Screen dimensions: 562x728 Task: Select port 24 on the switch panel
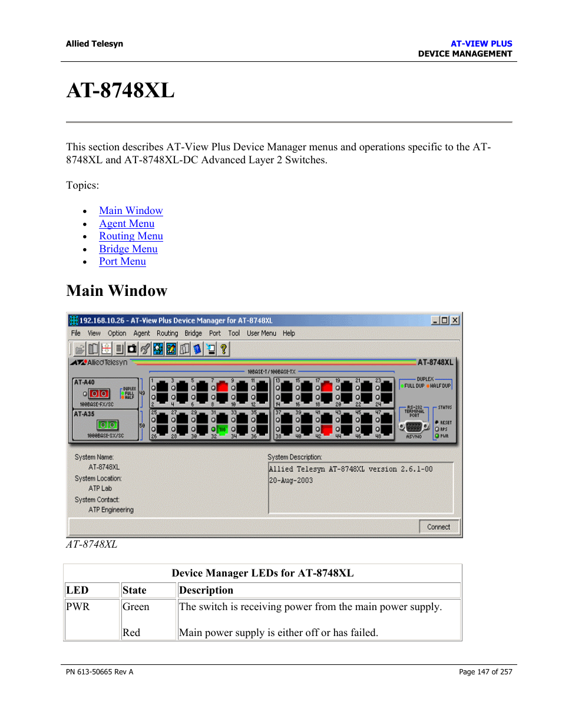coord(386,398)
